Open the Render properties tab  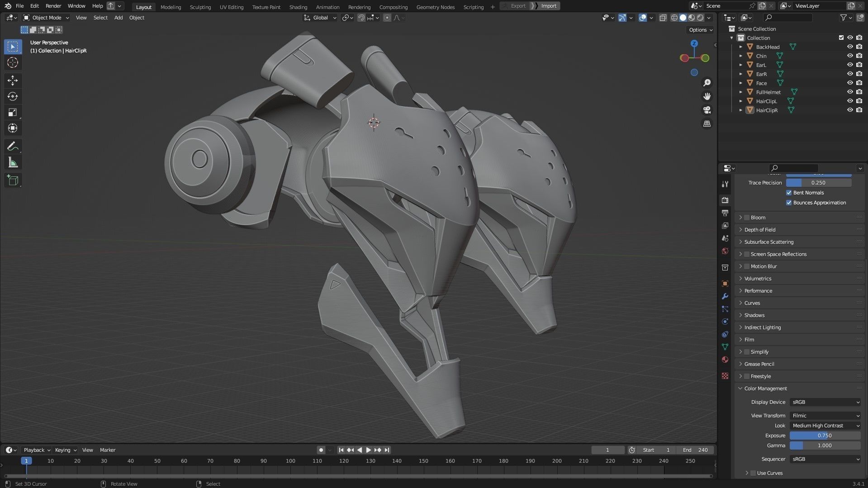tap(725, 200)
